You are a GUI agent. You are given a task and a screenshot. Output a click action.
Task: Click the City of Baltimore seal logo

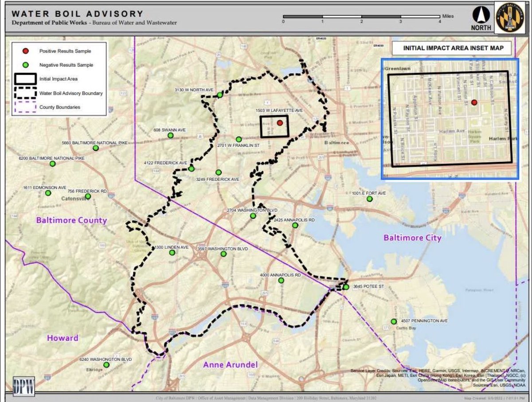point(510,18)
